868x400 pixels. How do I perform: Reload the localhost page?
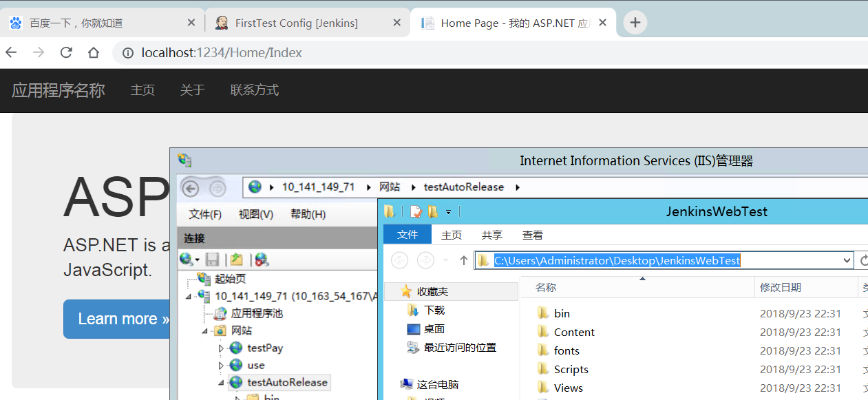66,52
